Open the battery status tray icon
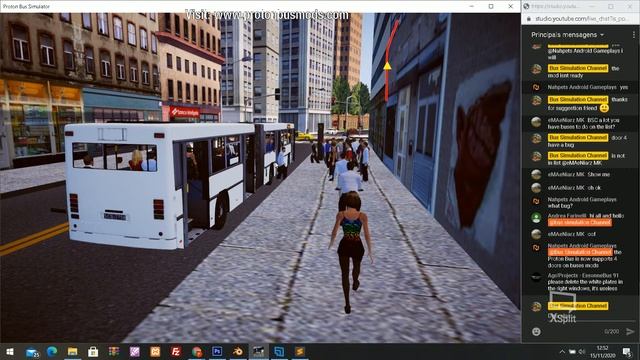Image resolution: width=640 pixels, height=360 pixels. (x=572, y=352)
